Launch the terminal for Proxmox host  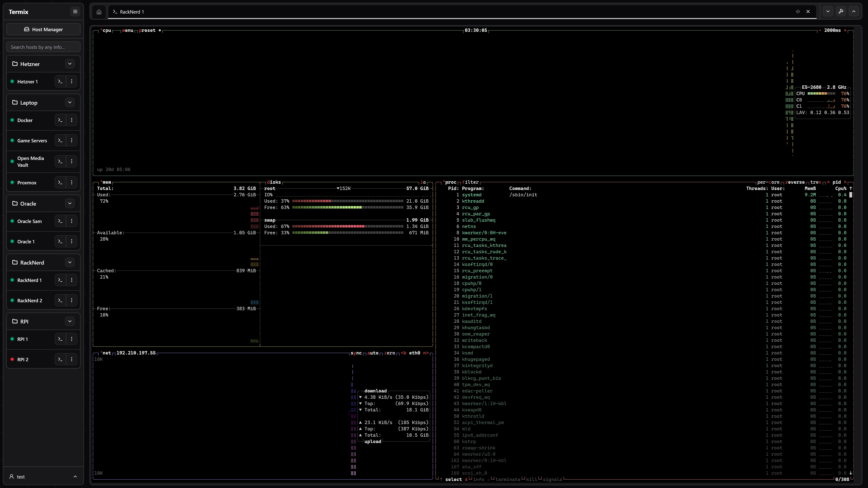60,183
